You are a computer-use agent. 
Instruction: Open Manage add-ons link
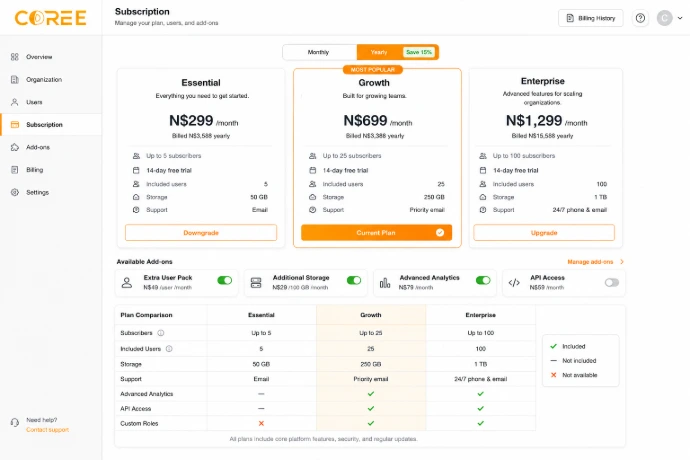(x=590, y=261)
